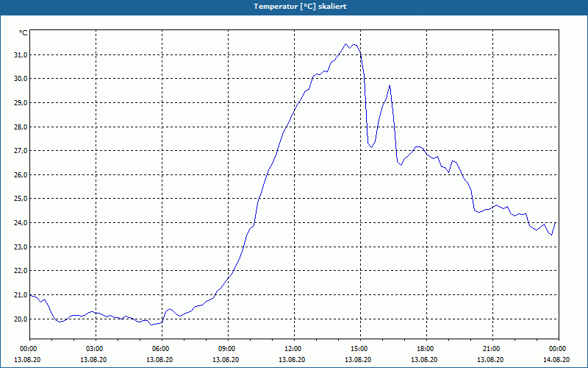Click the '28,0' y-axis value
This screenshot has height=368, width=588.
21,127
